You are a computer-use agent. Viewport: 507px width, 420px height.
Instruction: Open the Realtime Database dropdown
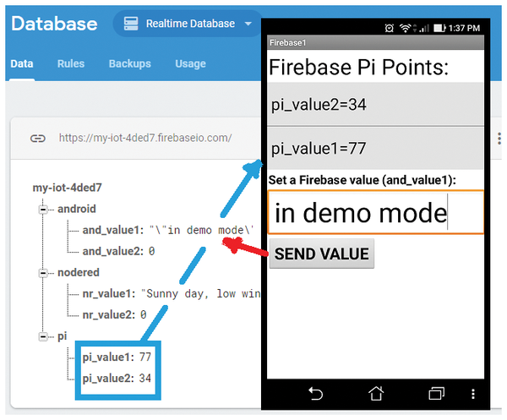pos(188,24)
